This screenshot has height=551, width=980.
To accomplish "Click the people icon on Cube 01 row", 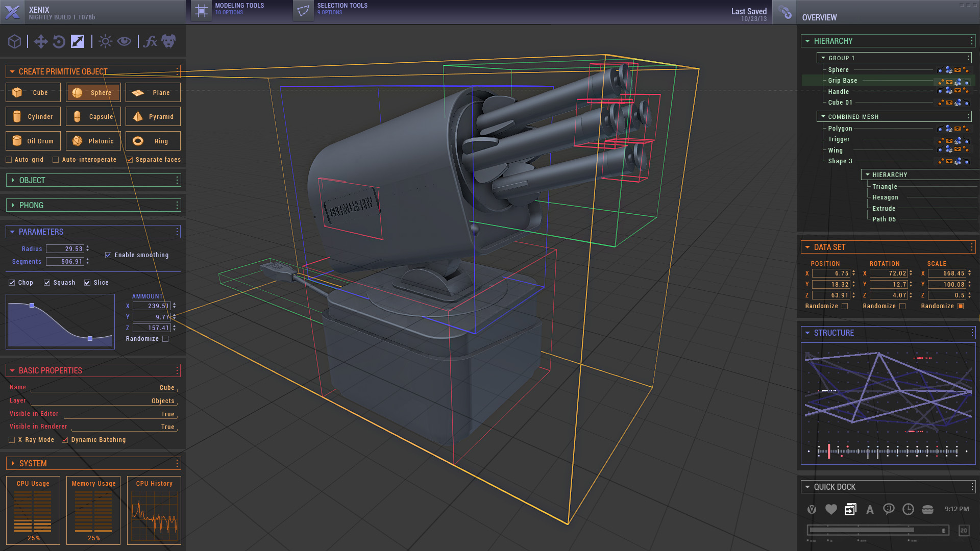I will click(958, 103).
